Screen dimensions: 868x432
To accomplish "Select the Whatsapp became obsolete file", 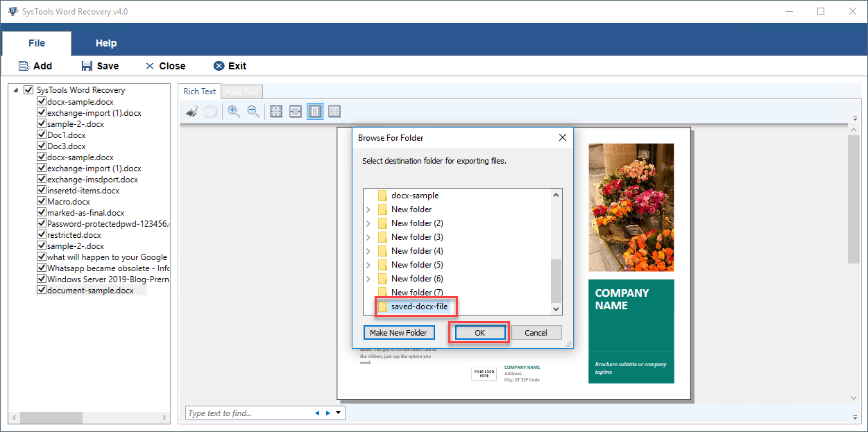I will (108, 268).
